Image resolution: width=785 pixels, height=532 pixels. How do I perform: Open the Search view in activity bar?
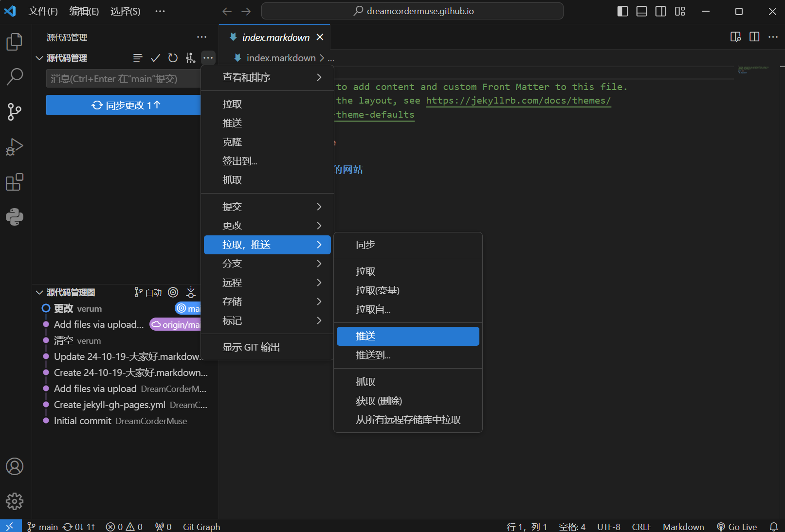point(15,76)
